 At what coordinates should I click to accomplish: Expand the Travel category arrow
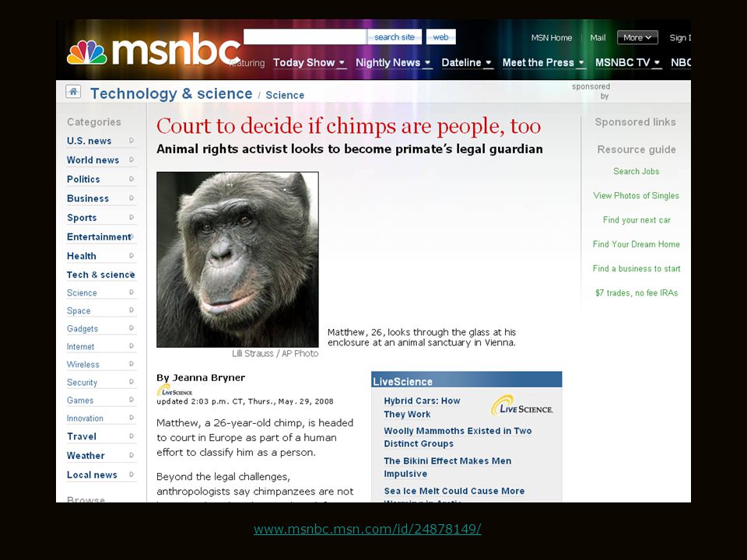132,436
